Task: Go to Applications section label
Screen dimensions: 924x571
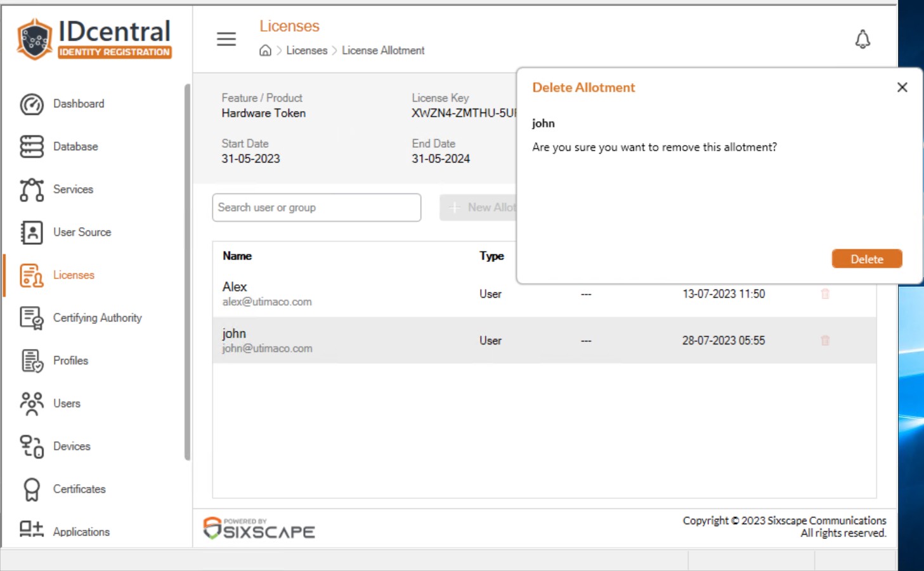Action: pyautogui.click(x=81, y=532)
